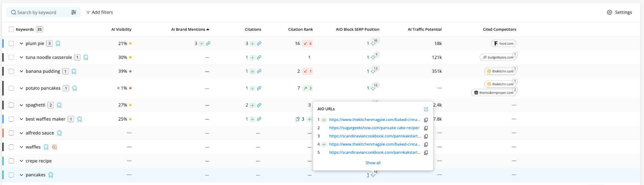Sort by AI Traffic Potential column

coord(425,29)
